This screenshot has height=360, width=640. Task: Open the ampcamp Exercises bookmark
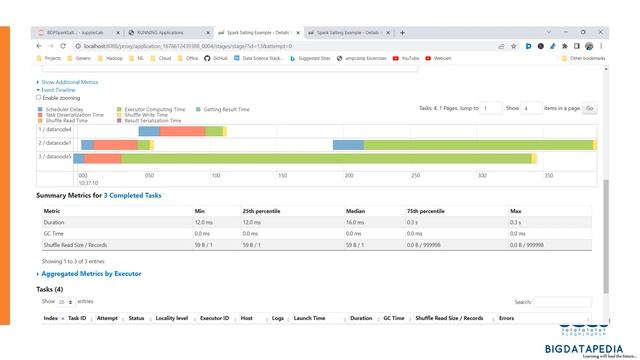(x=362, y=58)
